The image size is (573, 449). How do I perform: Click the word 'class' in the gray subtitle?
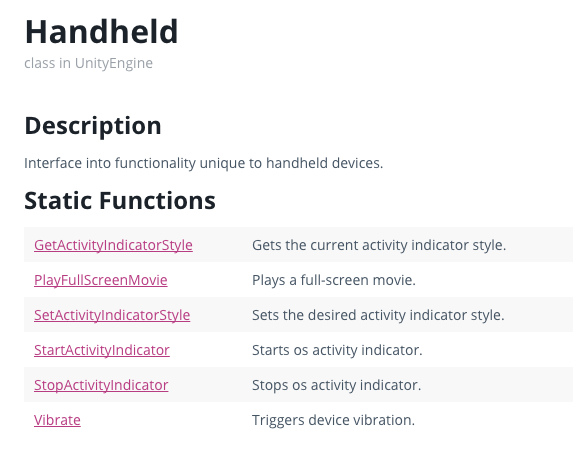click(40, 63)
